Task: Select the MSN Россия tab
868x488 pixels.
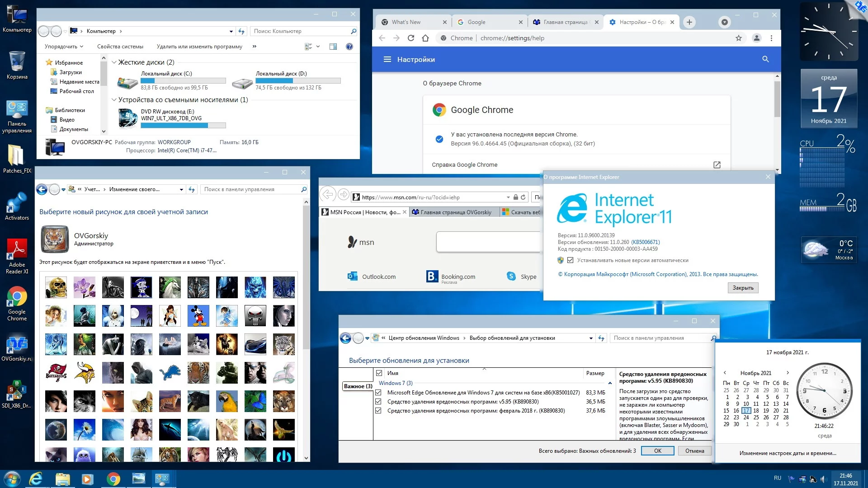Action: (362, 212)
